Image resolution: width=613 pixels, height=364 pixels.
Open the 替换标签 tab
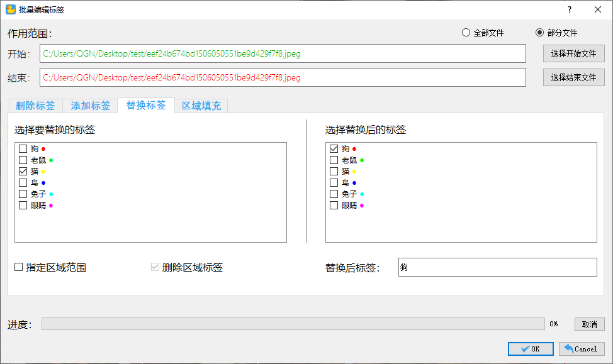pyautogui.click(x=146, y=104)
